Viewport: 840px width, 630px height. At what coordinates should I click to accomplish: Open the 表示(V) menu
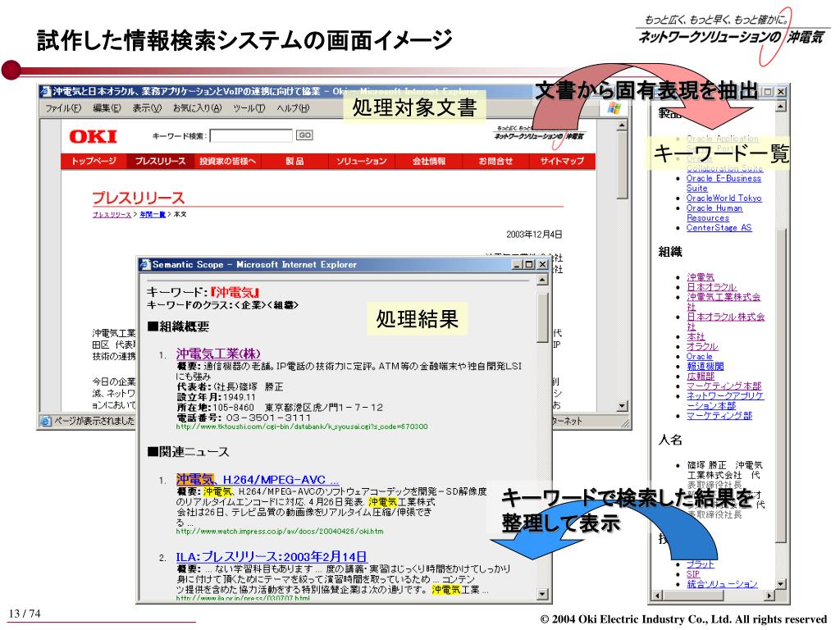point(148,108)
